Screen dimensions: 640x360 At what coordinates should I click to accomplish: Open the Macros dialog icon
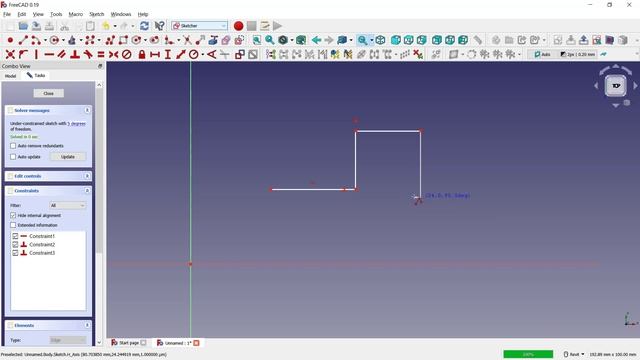coord(264,26)
